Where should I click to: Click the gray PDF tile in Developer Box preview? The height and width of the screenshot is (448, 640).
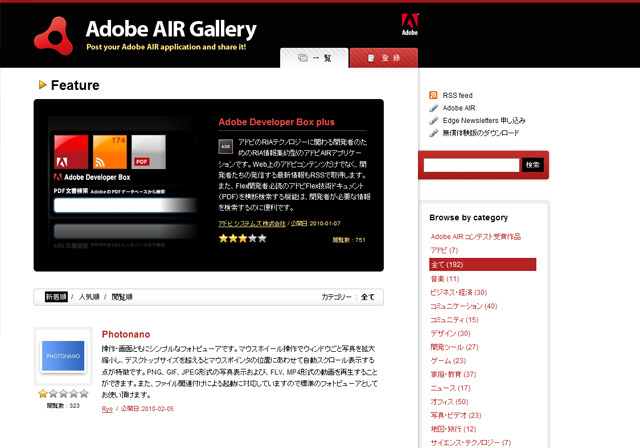coord(149,152)
